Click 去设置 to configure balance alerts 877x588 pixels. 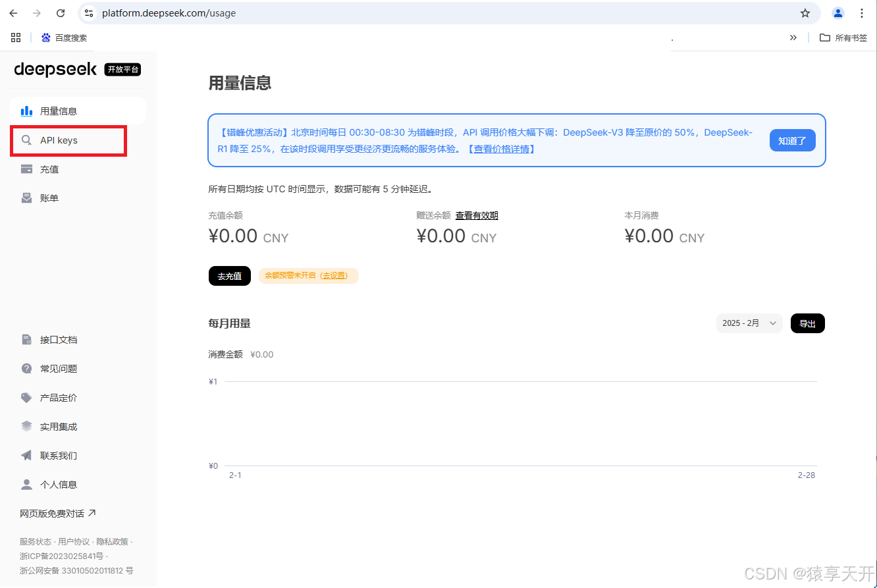tap(334, 275)
